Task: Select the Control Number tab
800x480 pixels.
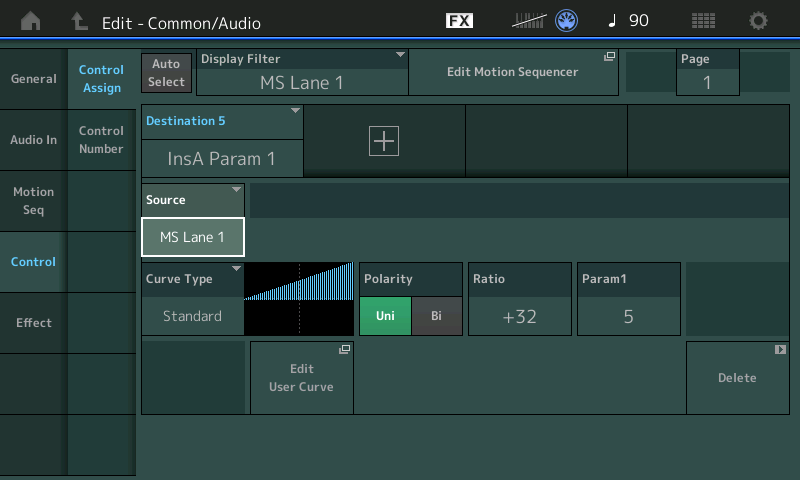Action: click(101, 140)
